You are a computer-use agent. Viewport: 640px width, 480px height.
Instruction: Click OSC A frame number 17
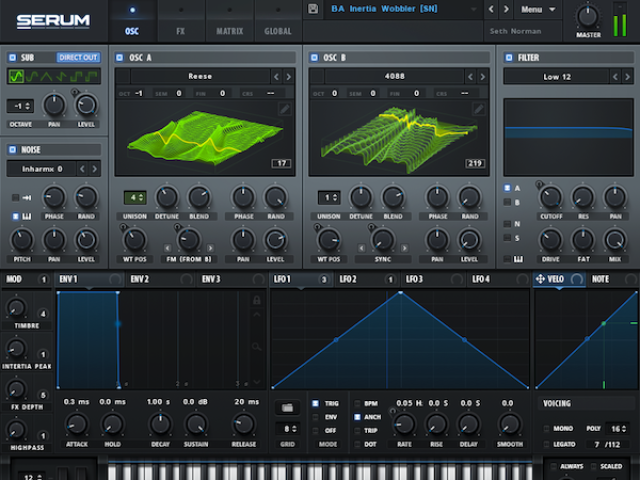click(282, 163)
